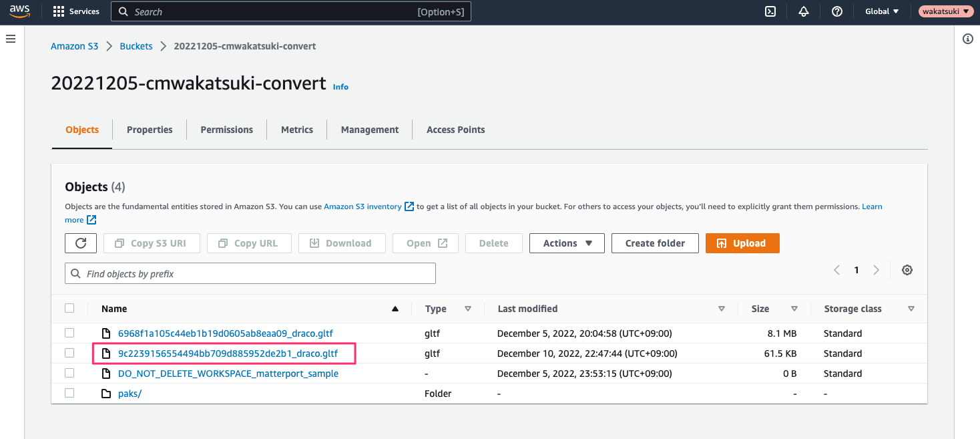Open the table preferences gear icon

click(907, 270)
